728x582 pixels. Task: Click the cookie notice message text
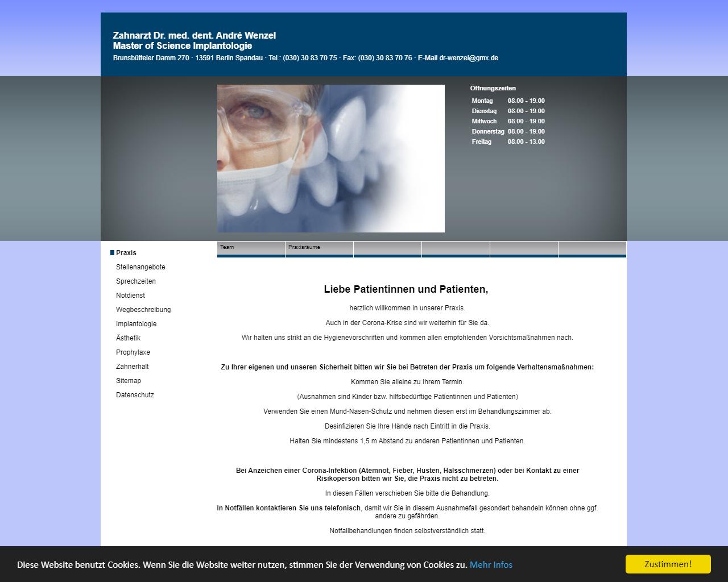[242, 564]
